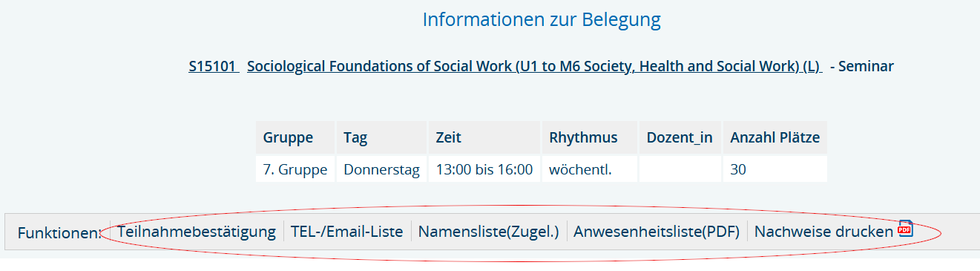Click the Funktionen label in the toolbar

click(59, 232)
